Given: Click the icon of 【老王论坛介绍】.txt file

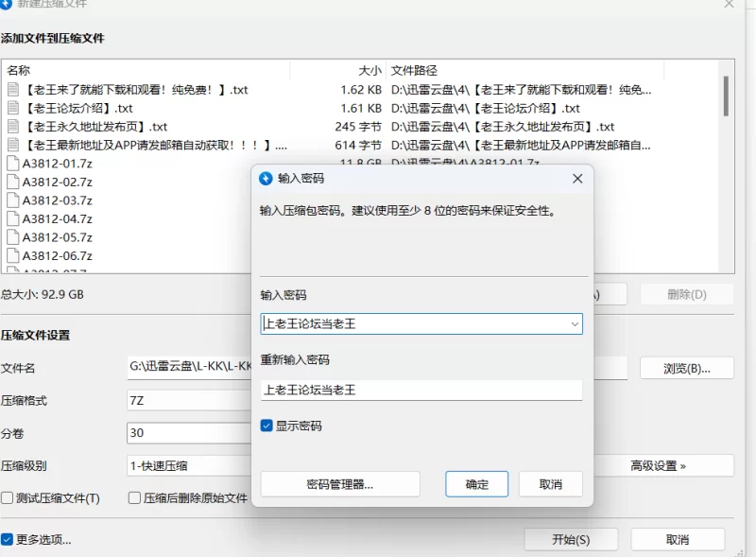Looking at the screenshot, I should pyautogui.click(x=13, y=108).
